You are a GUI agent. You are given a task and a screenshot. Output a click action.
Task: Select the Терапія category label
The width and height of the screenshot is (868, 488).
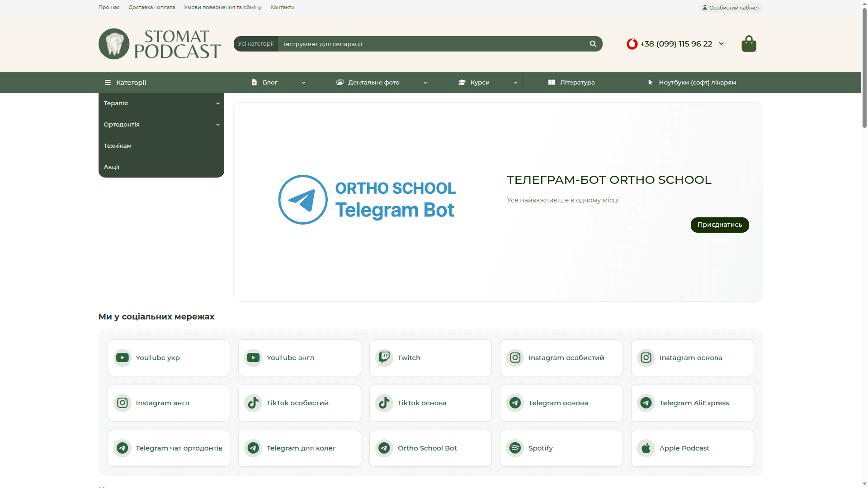(x=116, y=103)
